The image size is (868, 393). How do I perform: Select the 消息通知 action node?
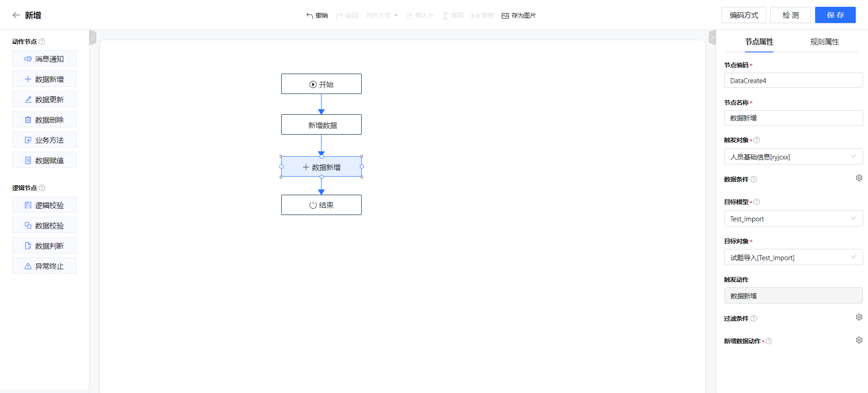[x=44, y=59]
